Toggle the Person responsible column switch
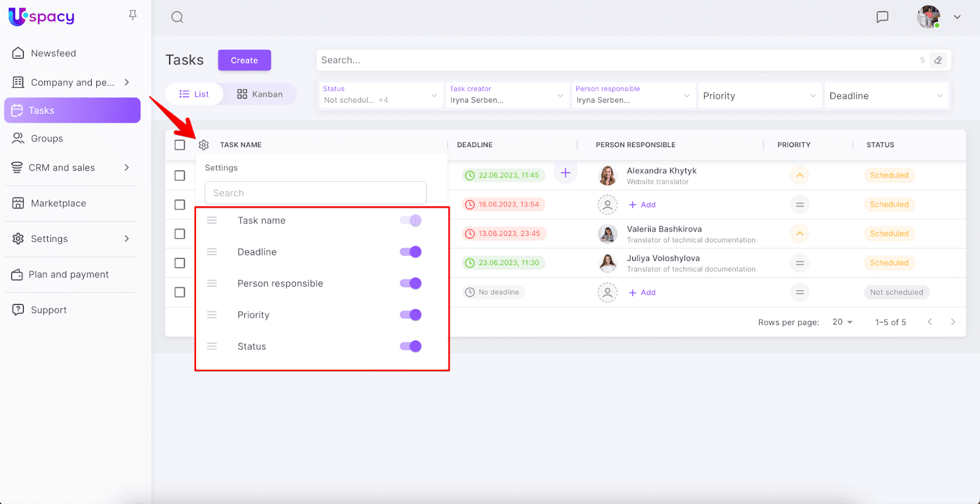The height and width of the screenshot is (504, 980). tap(410, 284)
